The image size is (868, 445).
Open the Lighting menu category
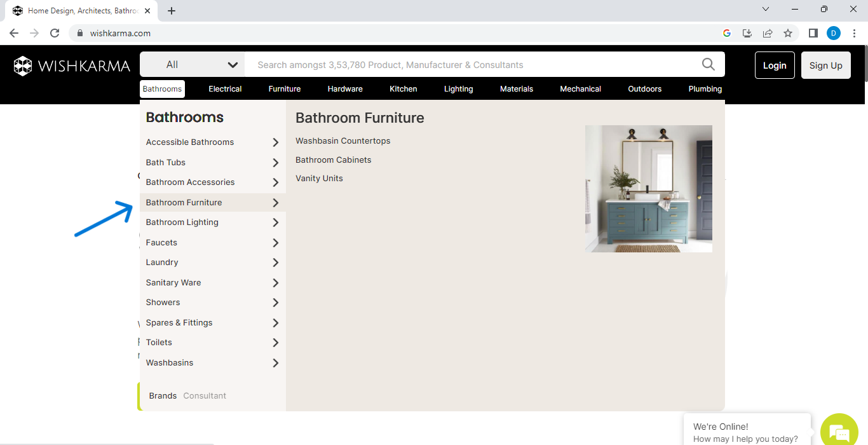[x=458, y=89]
